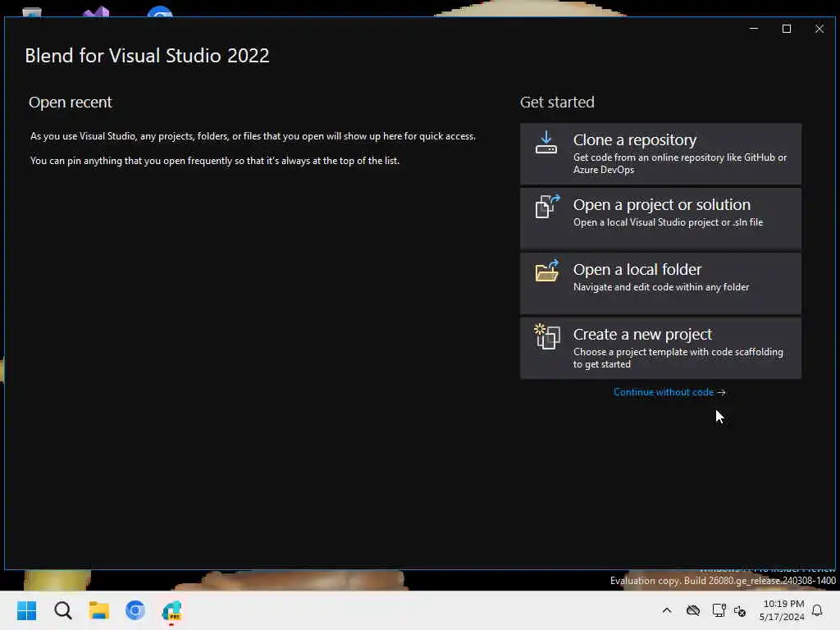Image resolution: width=840 pixels, height=630 pixels.
Task: Click the Blend for Visual Studio 2022 title
Action: click(147, 56)
